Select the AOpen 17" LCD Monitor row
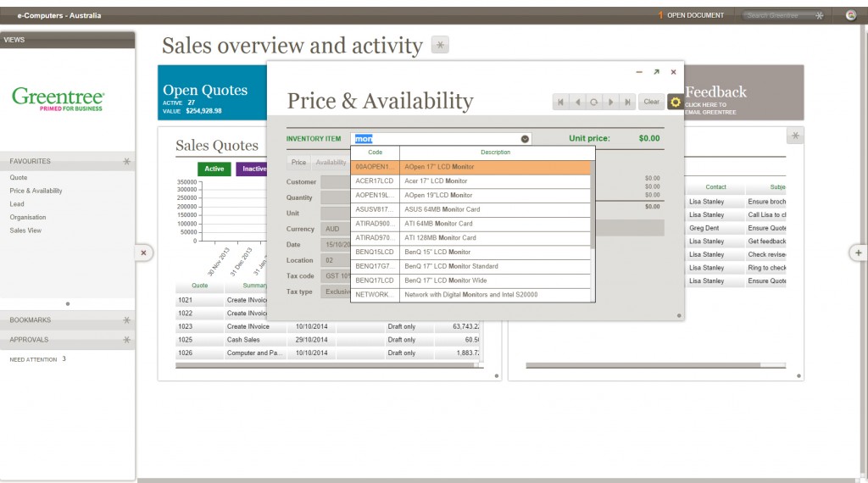Image resolution: width=868 pixels, height=483 pixels. [x=471, y=167]
